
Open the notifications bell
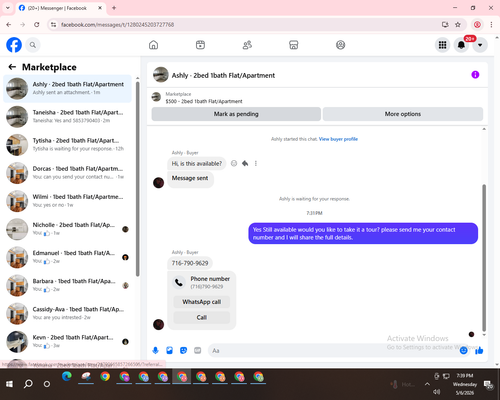461,45
